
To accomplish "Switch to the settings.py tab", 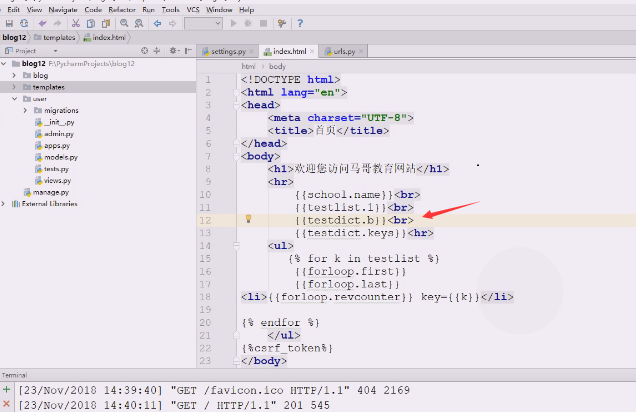I will (x=228, y=51).
